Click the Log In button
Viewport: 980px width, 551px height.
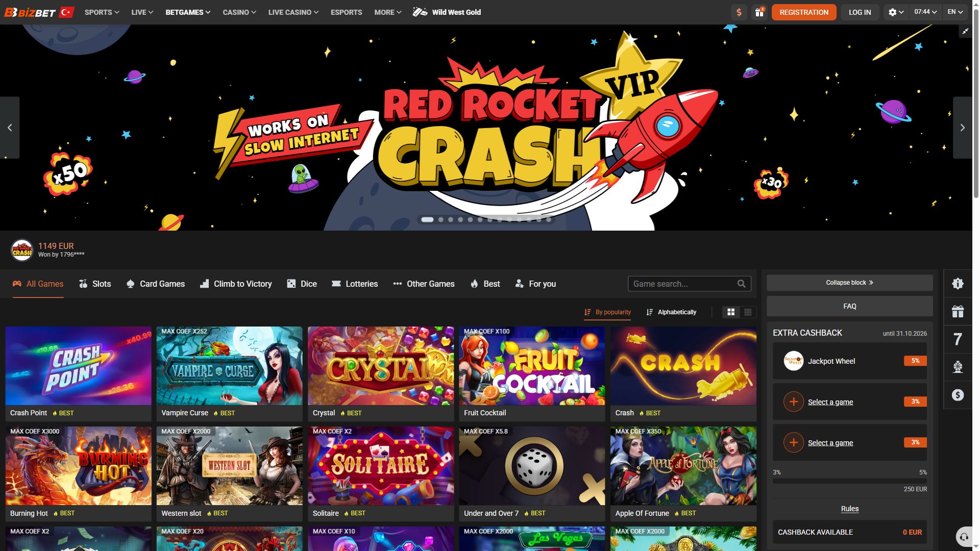[x=860, y=12]
